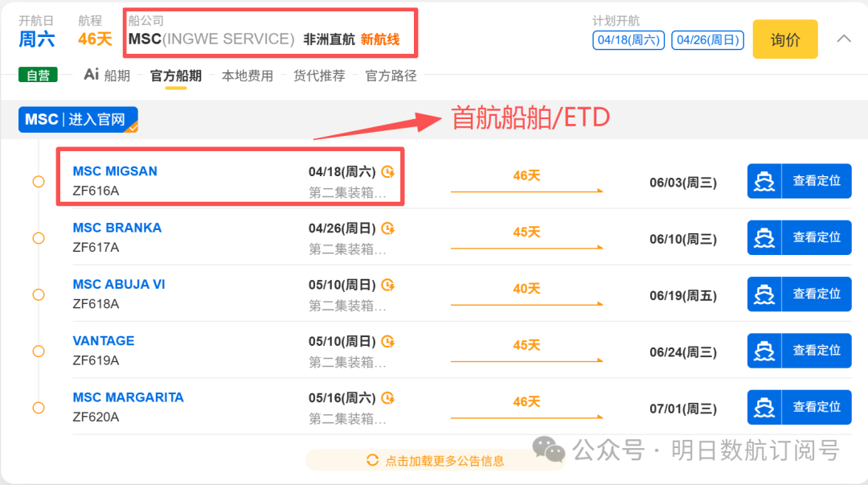Click the clock icon beside 05/16 departure

pyautogui.click(x=388, y=398)
